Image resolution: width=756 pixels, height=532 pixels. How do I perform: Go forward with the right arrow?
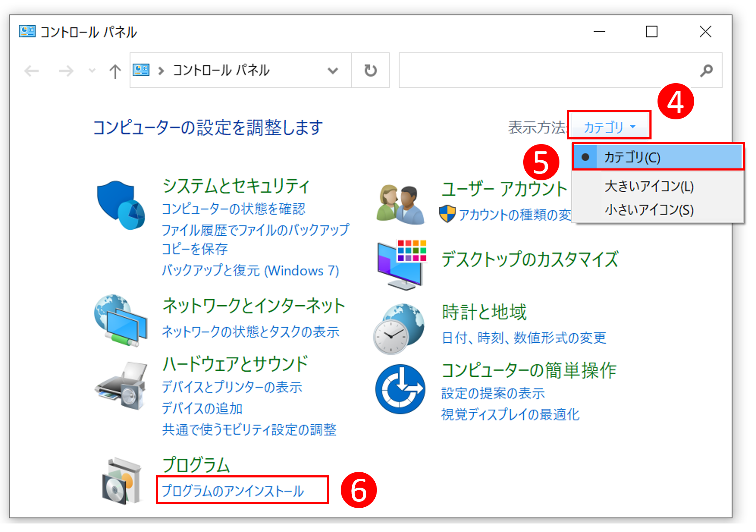pos(66,71)
